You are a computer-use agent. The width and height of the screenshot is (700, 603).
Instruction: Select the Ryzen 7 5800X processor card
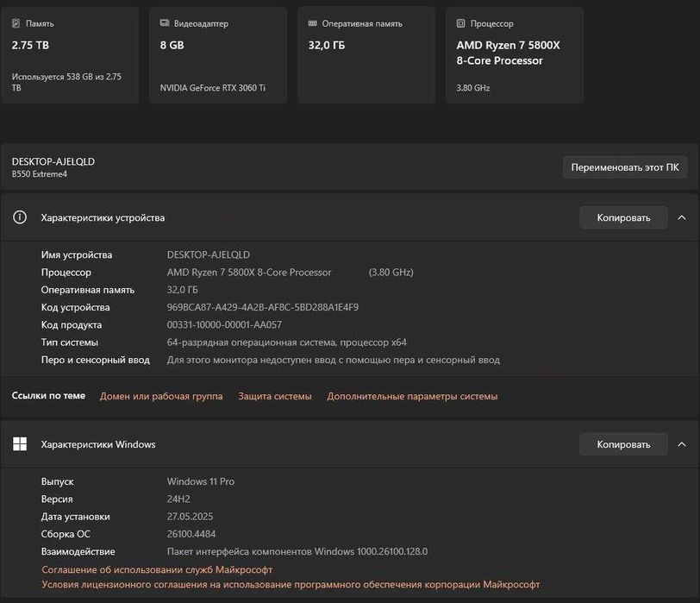click(x=515, y=55)
